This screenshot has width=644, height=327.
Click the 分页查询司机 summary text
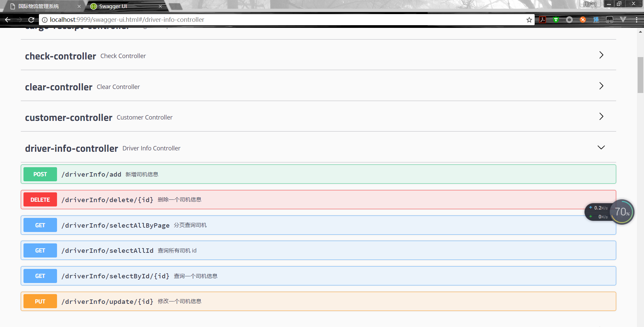click(x=190, y=225)
